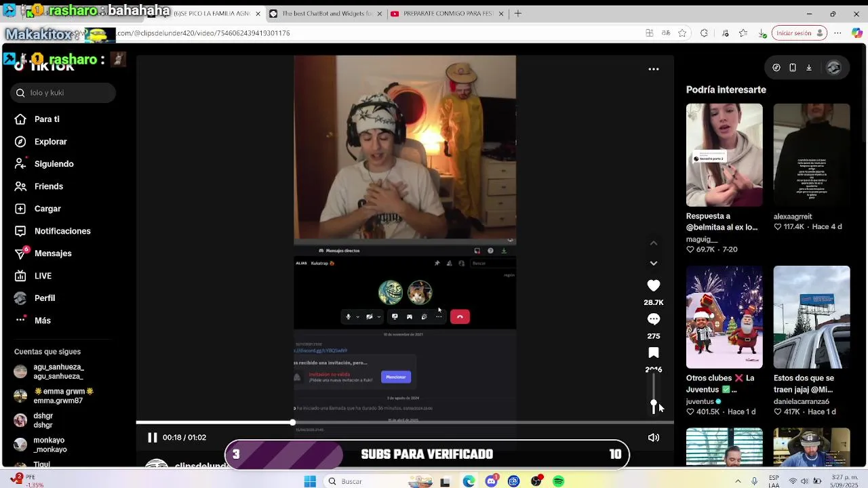Mute video with speaker icon
This screenshot has width=868, height=488.
tap(654, 438)
